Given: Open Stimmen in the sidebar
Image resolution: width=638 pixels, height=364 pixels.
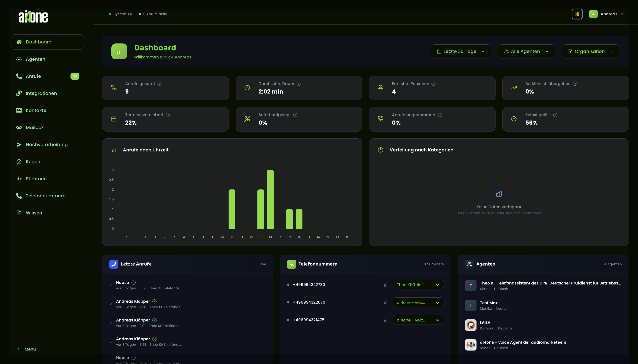Looking at the screenshot, I should 36,179.
